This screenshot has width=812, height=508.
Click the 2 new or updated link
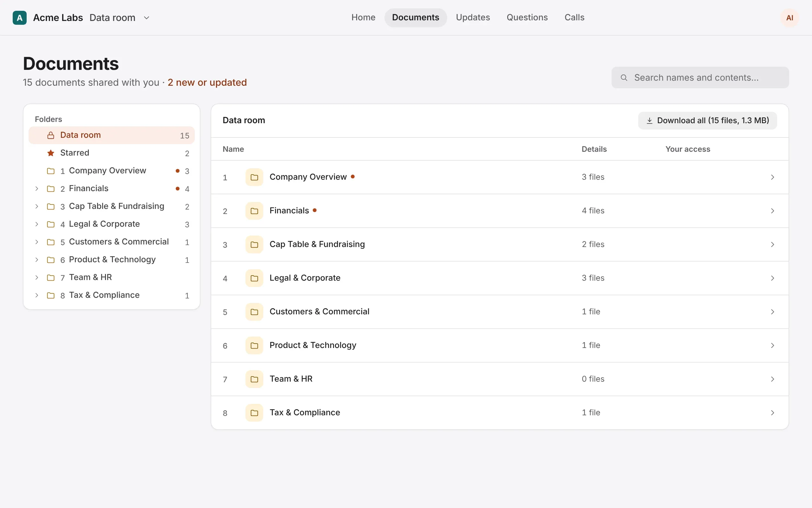click(x=207, y=82)
